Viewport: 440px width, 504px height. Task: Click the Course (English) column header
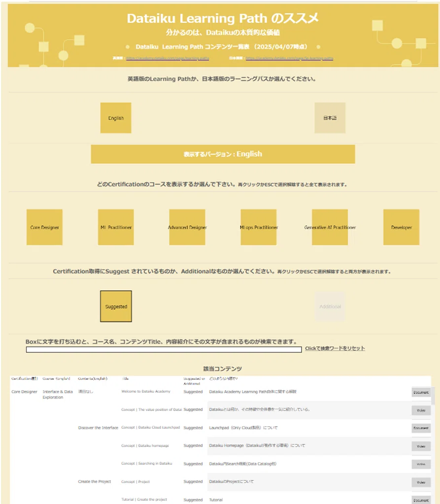56,378
